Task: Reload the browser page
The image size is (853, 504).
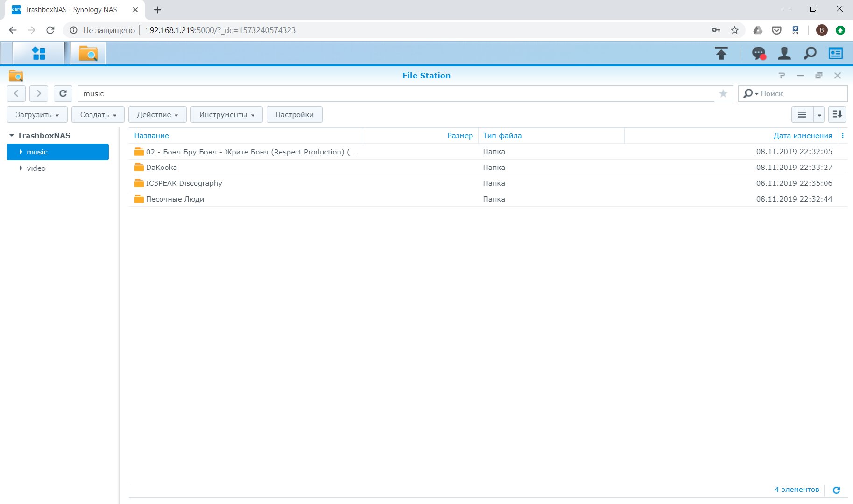Action: (x=50, y=30)
